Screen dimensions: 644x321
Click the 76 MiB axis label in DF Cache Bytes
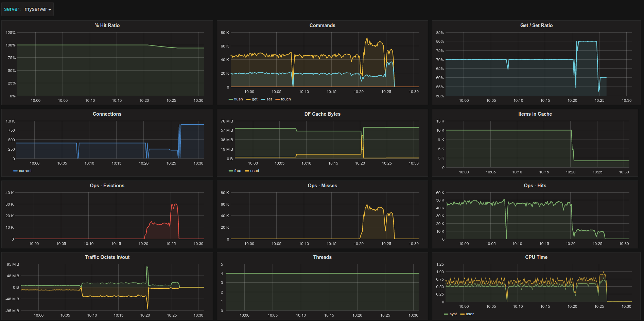(x=227, y=121)
